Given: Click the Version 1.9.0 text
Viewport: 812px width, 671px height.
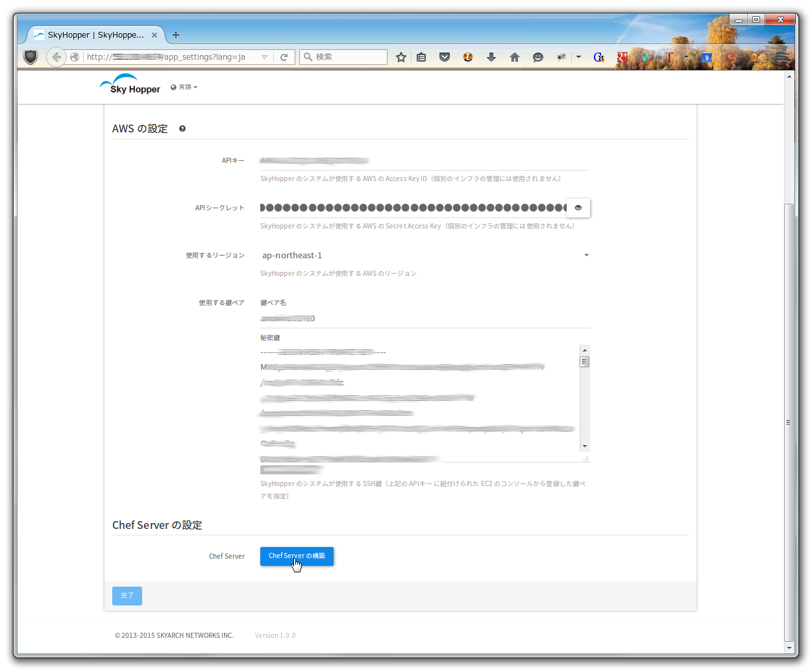Looking at the screenshot, I should pyautogui.click(x=275, y=635).
